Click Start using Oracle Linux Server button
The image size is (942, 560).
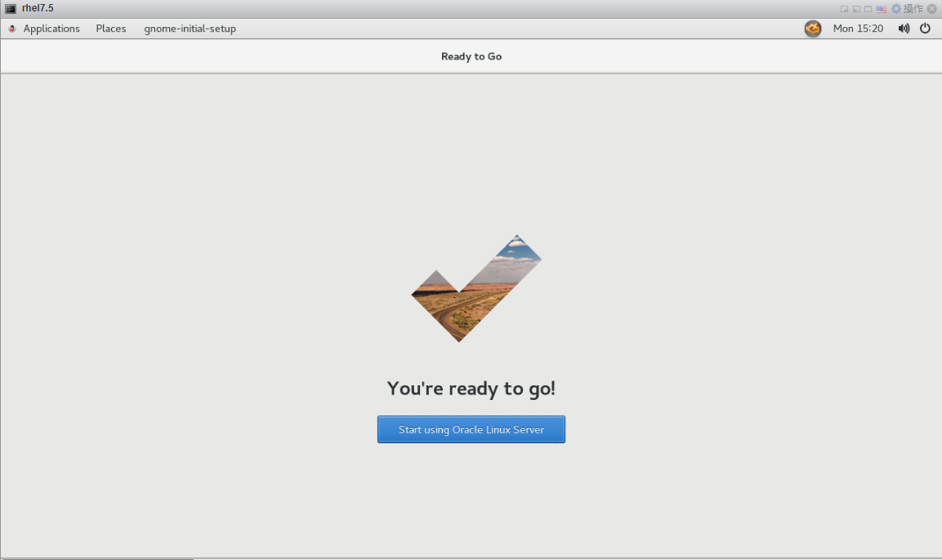(471, 429)
